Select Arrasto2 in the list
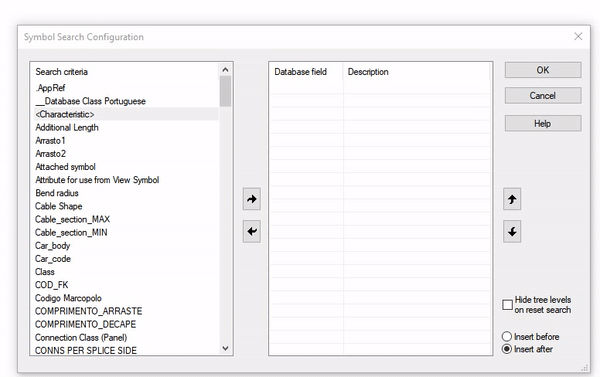600x377 pixels. pyautogui.click(x=126, y=153)
